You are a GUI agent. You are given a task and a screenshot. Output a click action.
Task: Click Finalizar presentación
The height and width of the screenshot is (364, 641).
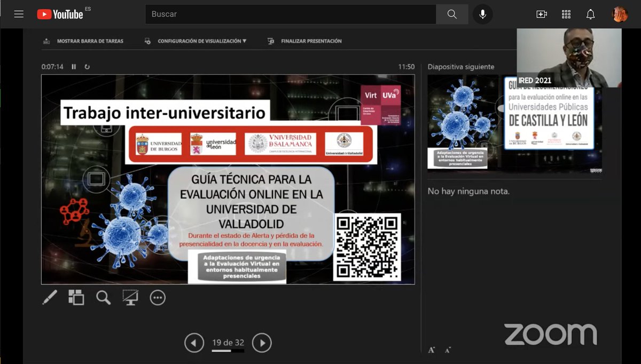[304, 41]
